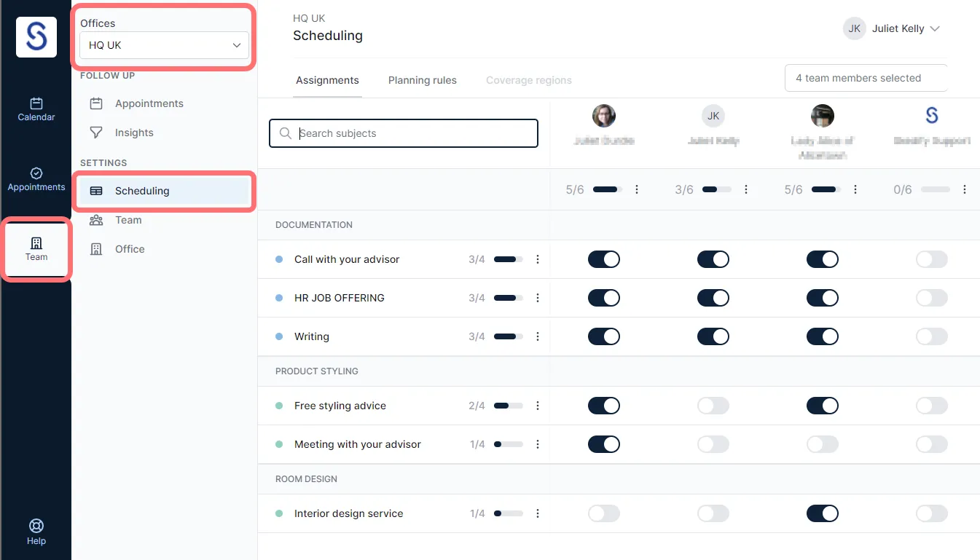The height and width of the screenshot is (560, 980).
Task: Click the blue S logo in the sidebar
Action: [36, 37]
